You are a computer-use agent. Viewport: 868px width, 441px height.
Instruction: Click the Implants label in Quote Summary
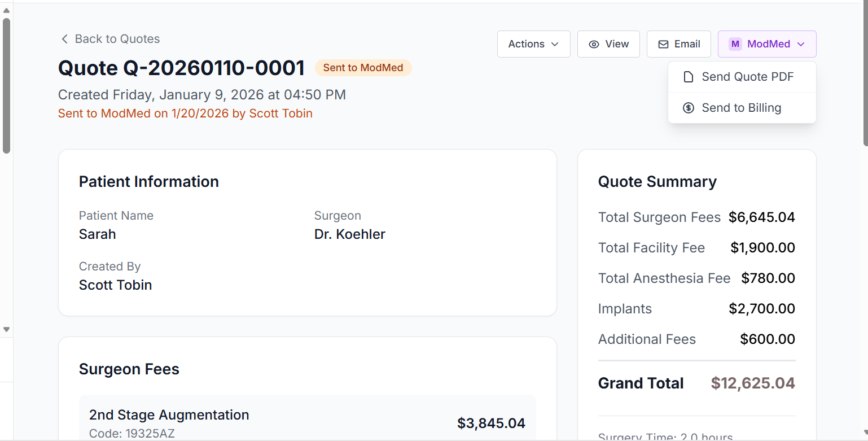pos(625,309)
